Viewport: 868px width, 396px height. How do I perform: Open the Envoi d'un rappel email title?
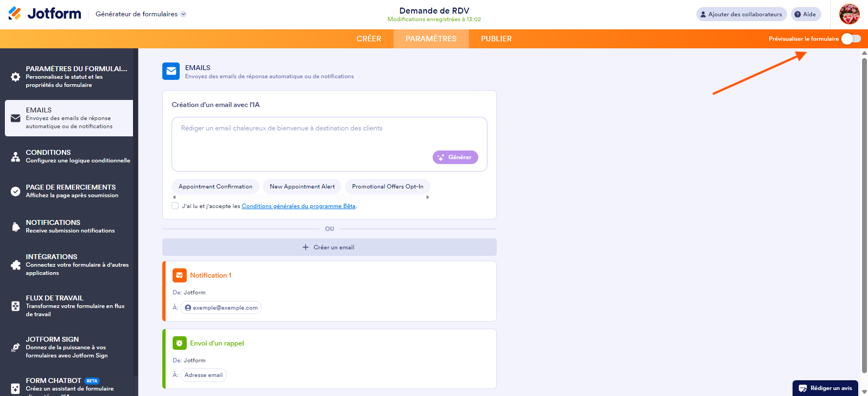pos(217,343)
